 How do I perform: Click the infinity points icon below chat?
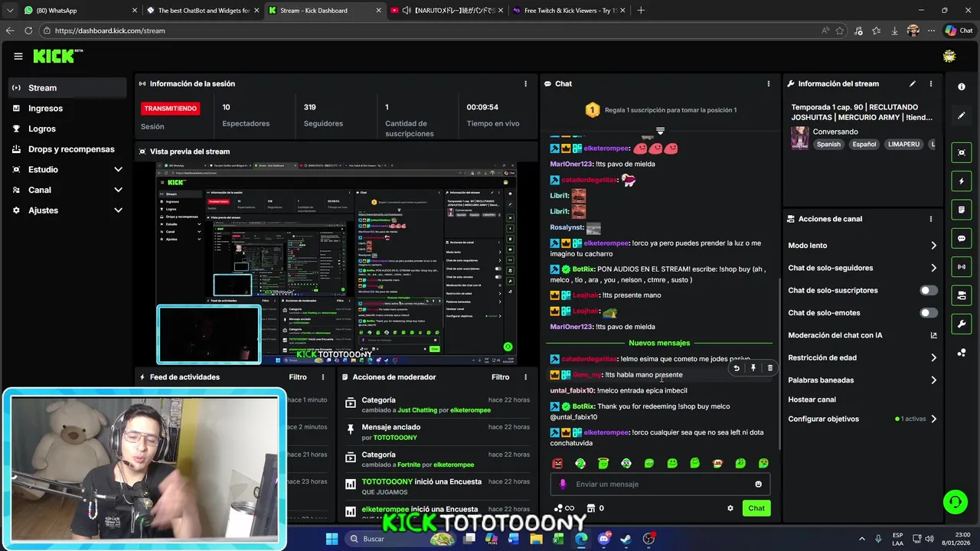click(x=564, y=508)
